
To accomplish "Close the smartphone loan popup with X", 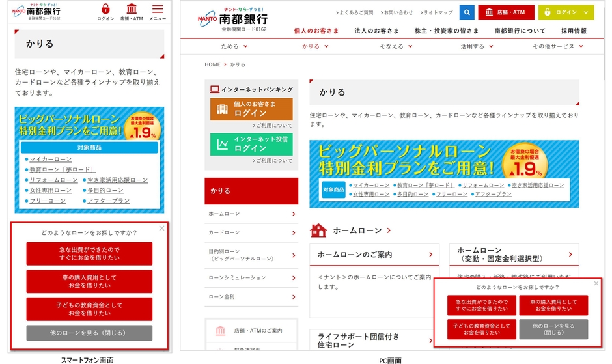I will click(161, 228).
